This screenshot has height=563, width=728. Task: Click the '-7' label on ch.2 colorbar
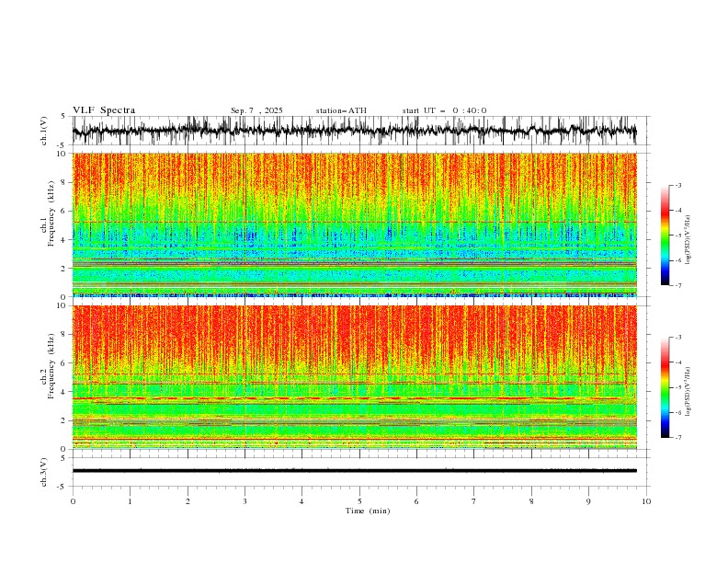coord(678,438)
